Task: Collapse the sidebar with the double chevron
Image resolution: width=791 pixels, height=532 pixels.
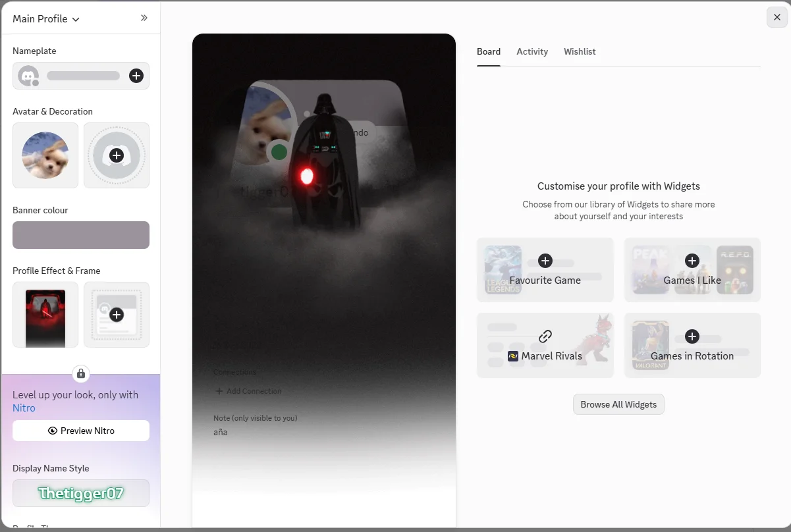Action: tap(144, 18)
